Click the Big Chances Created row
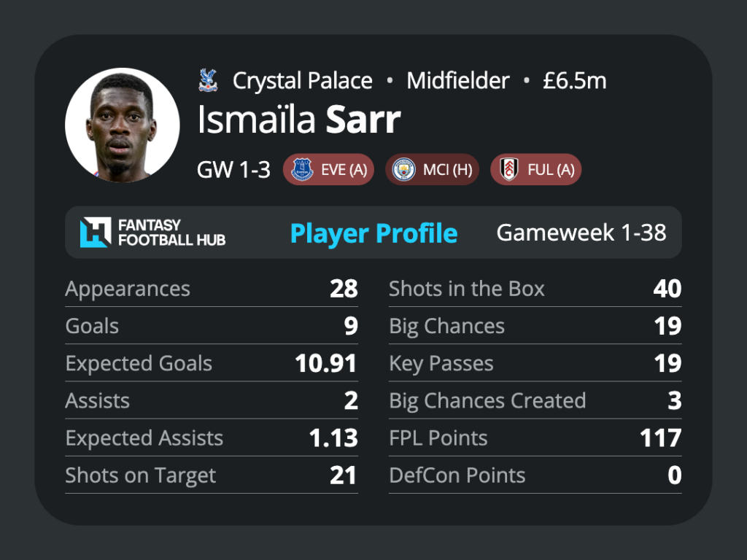 tap(535, 400)
